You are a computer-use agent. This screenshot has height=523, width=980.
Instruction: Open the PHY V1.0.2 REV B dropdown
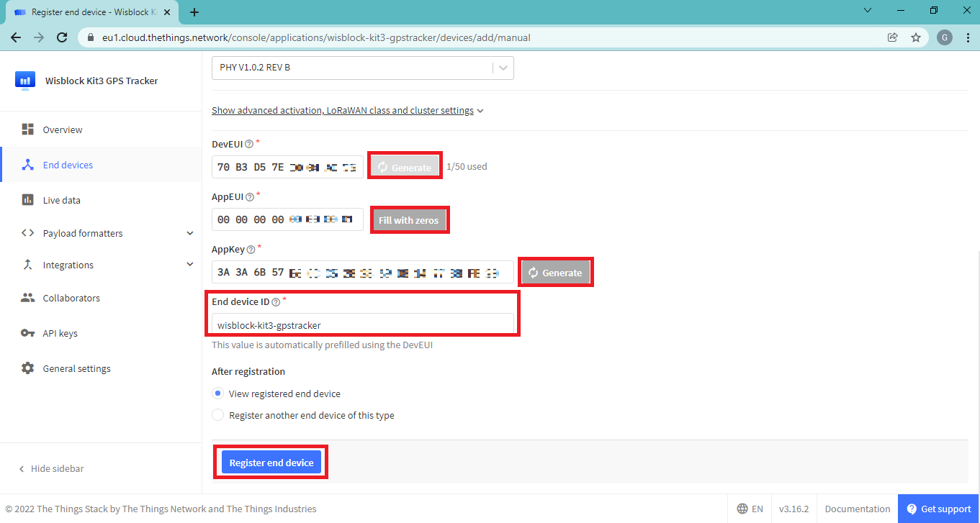[362, 68]
